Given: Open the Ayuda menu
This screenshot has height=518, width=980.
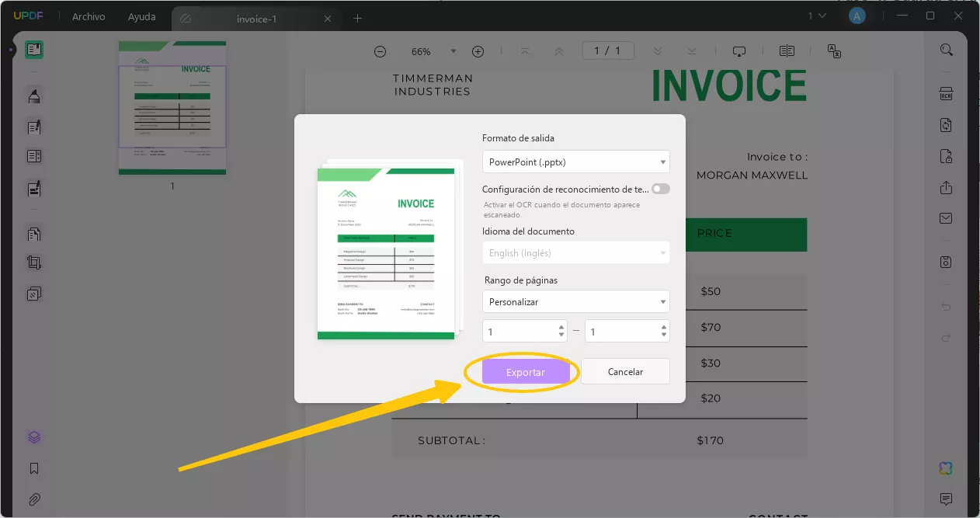Looking at the screenshot, I should click(142, 17).
